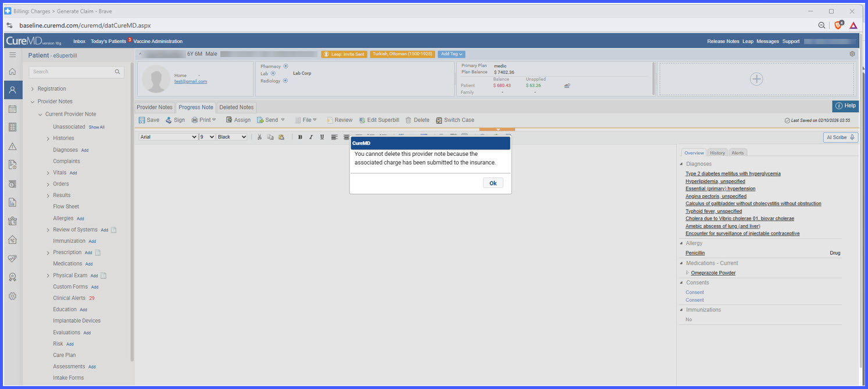
Task: Switch to the Deleted Notes tab
Action: [236, 108]
